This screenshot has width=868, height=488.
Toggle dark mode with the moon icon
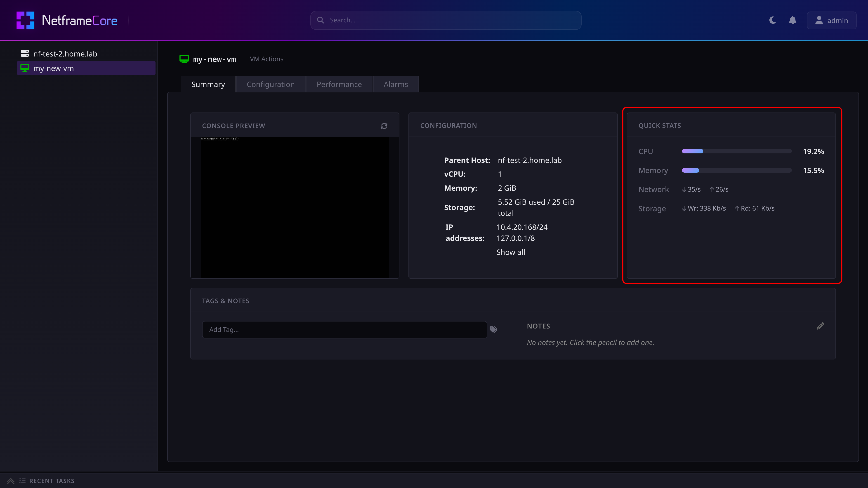click(772, 20)
